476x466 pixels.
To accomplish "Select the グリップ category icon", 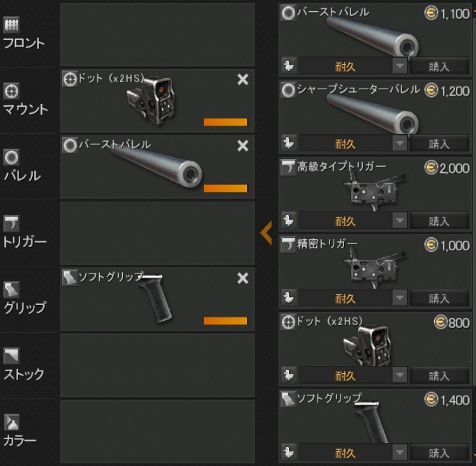I will click(x=11, y=290).
